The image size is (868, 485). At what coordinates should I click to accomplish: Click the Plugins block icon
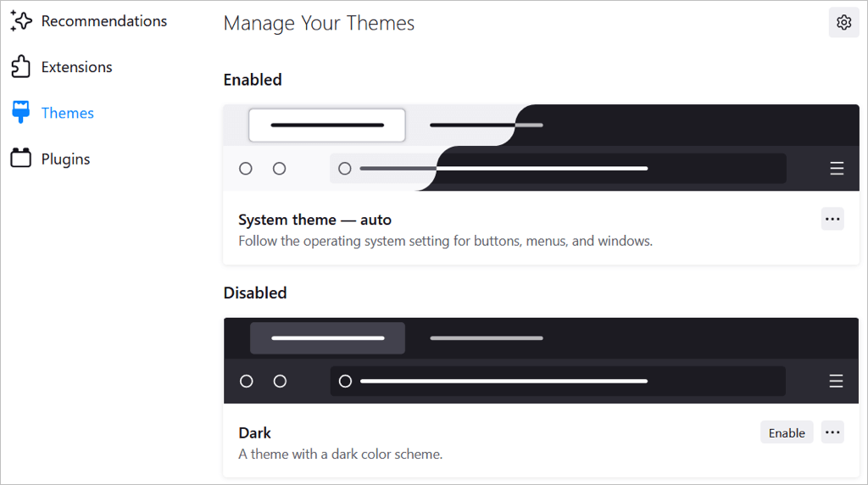coord(20,159)
